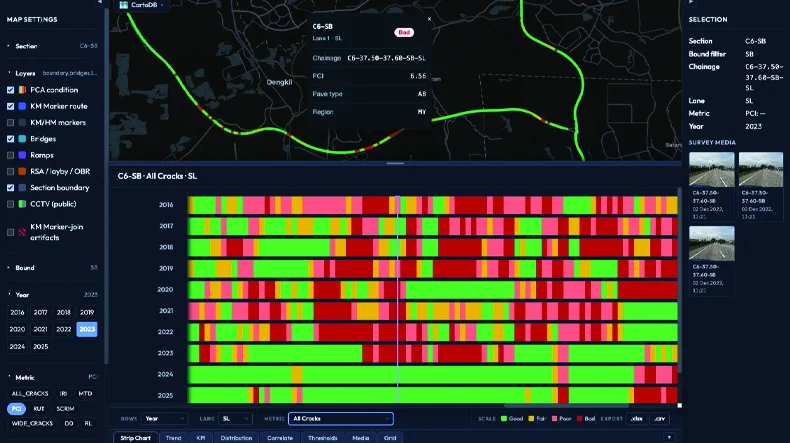790x443 pixels.
Task: Choose the IRI metric chip
Action: pos(63,394)
